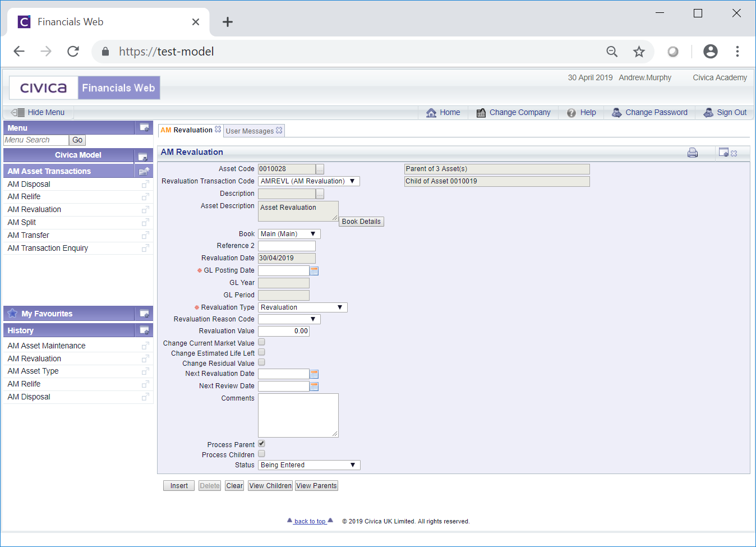Go to Home in the top navigation bar

coord(443,112)
